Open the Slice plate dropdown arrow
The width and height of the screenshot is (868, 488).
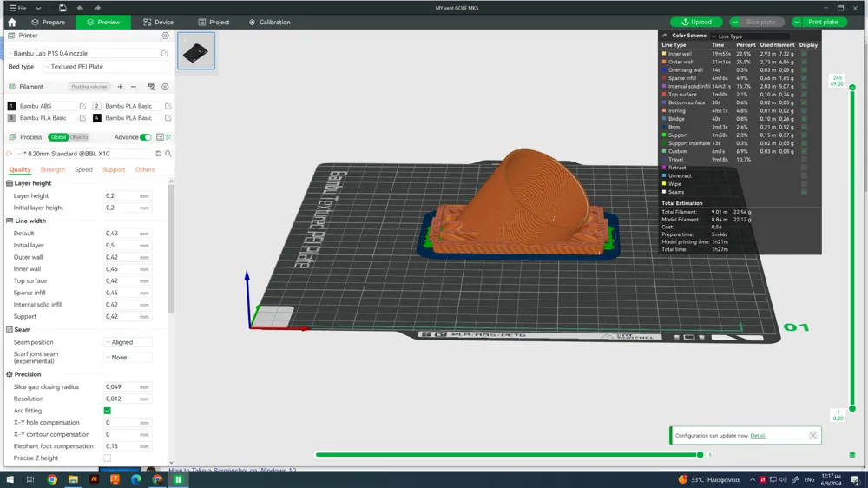[x=734, y=23]
